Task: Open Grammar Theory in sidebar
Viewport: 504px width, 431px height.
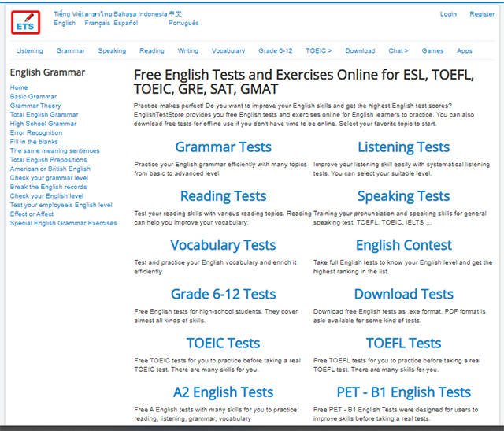Action: pos(35,106)
